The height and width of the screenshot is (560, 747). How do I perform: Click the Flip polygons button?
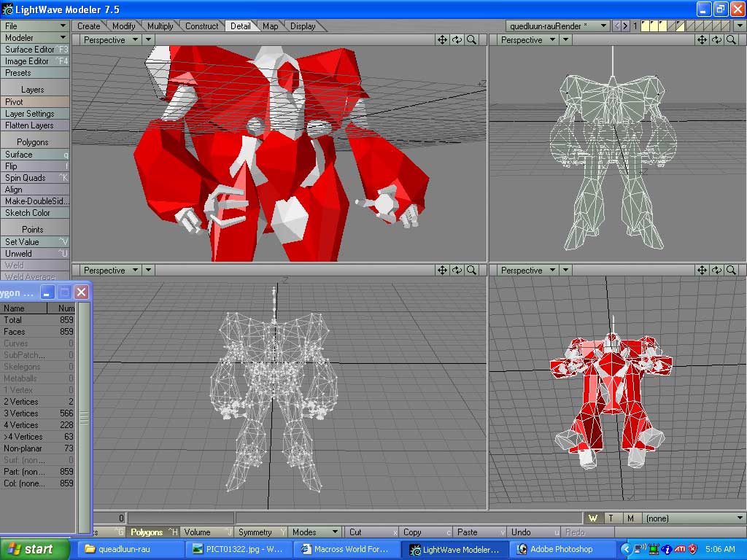click(35, 166)
